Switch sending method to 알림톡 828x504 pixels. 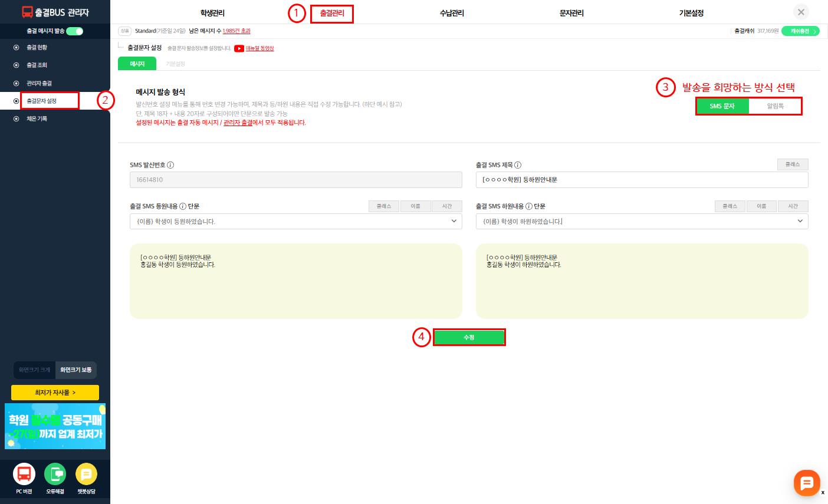(775, 106)
